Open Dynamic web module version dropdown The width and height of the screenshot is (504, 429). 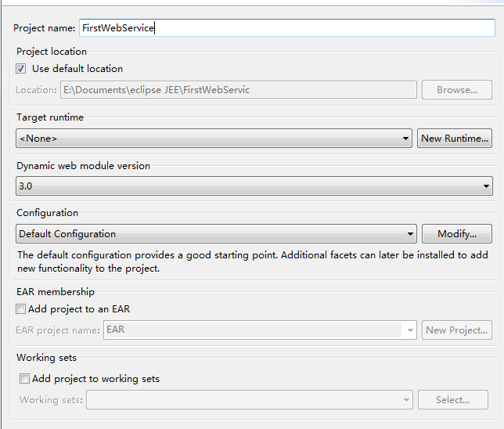coord(254,186)
